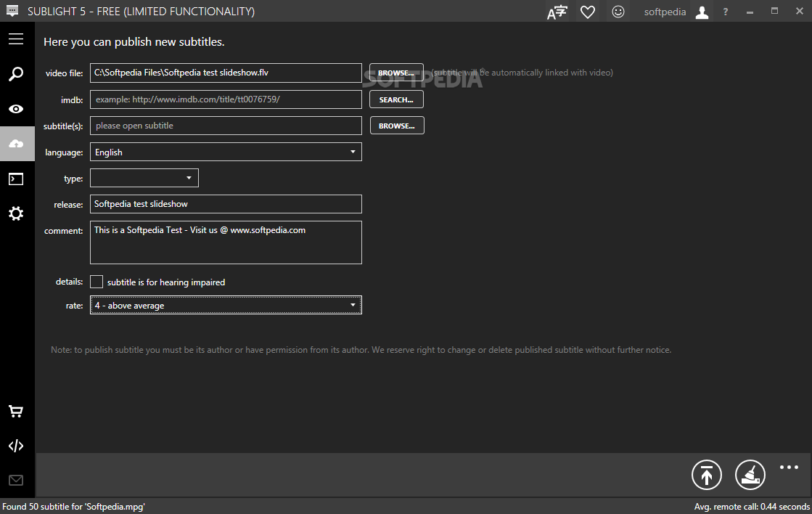Click "Avg. remote call: 0.44 seconds" status text

pyautogui.click(x=752, y=507)
